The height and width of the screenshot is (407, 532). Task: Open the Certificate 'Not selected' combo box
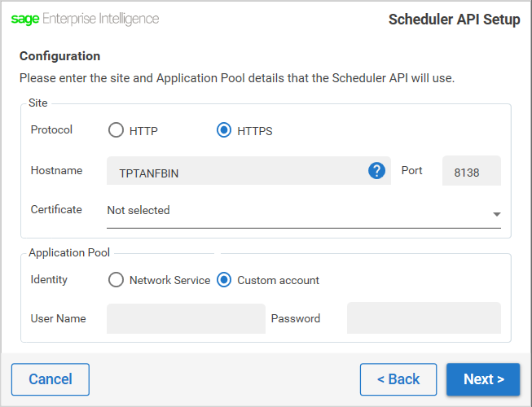(304, 212)
